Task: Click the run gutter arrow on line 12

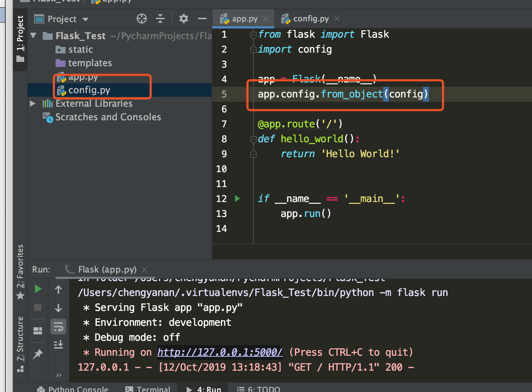Action: 238,198
